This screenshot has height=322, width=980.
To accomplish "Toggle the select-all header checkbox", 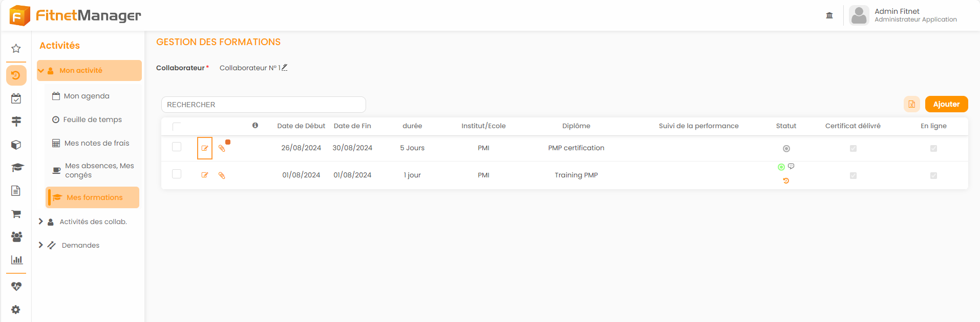I will coord(177,126).
